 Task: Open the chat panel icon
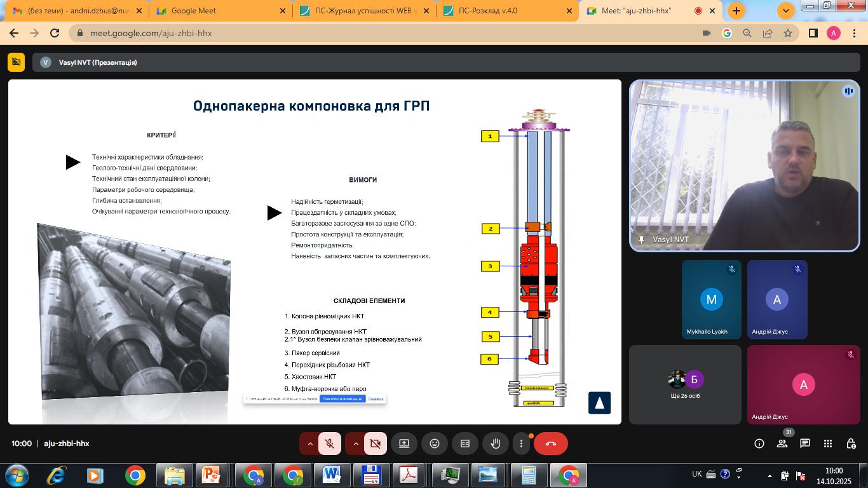805,444
